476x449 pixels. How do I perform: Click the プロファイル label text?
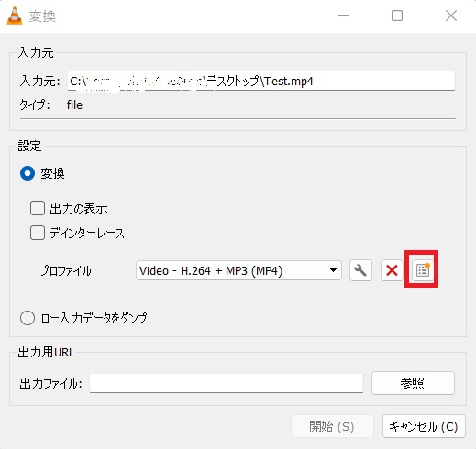(x=66, y=271)
